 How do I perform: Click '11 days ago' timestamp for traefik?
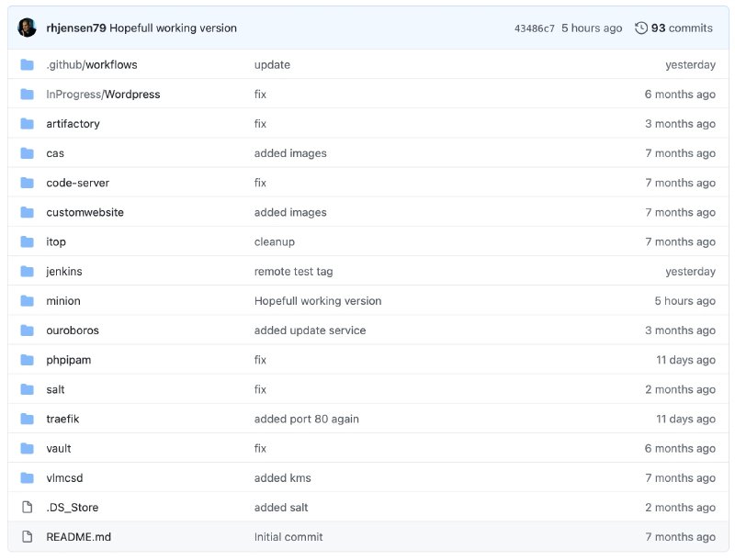(685, 419)
